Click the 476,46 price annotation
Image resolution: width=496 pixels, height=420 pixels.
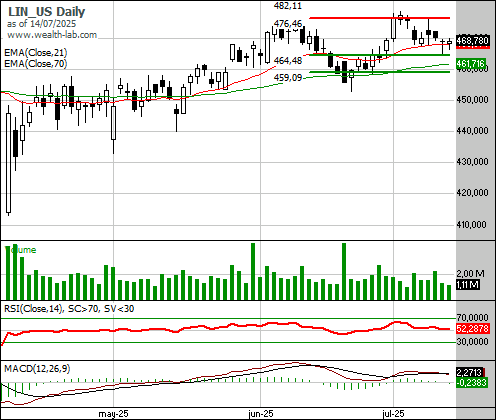pos(288,23)
